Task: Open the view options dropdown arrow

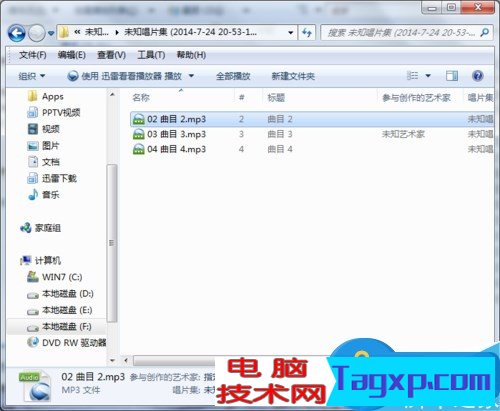Action: point(428,76)
